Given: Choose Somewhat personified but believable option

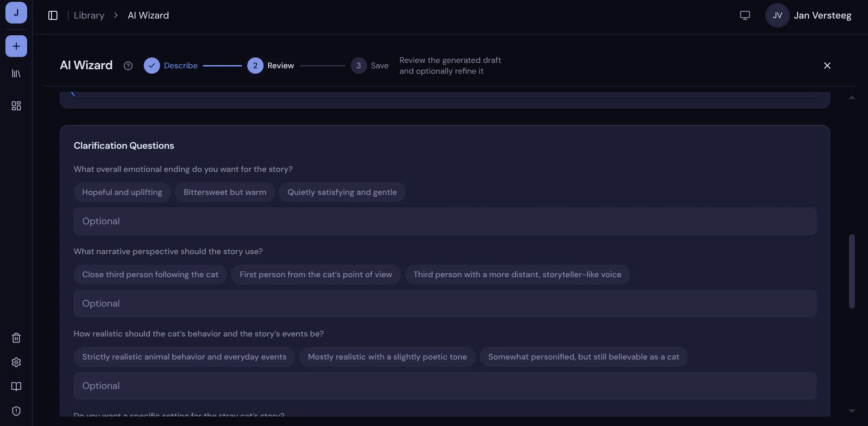Looking at the screenshot, I should (x=584, y=357).
